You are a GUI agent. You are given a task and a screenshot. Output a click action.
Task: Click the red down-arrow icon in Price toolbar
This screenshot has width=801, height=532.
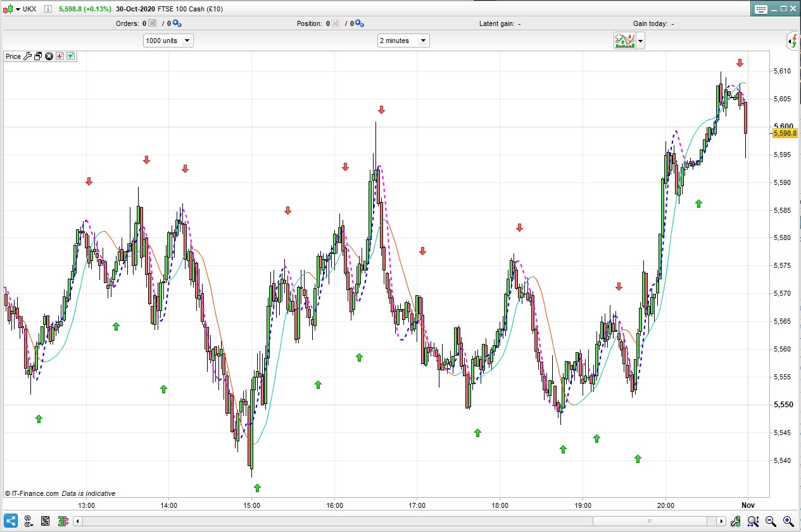click(60, 56)
